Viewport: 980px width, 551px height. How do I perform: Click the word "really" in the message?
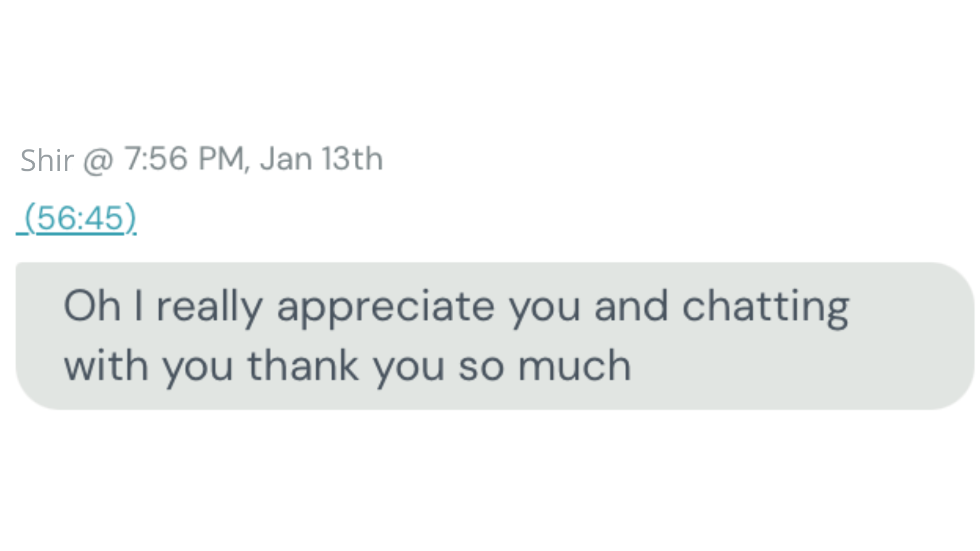tap(209, 307)
